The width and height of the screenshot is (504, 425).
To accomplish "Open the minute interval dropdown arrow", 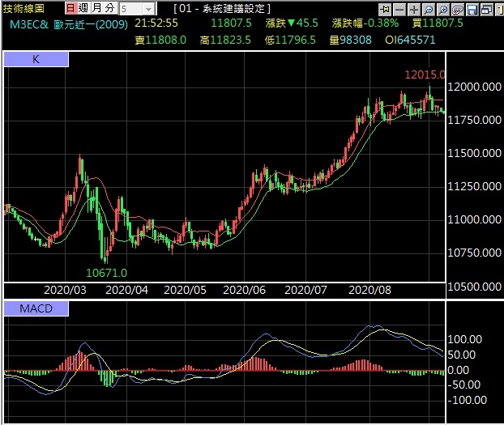I will coord(149,10).
